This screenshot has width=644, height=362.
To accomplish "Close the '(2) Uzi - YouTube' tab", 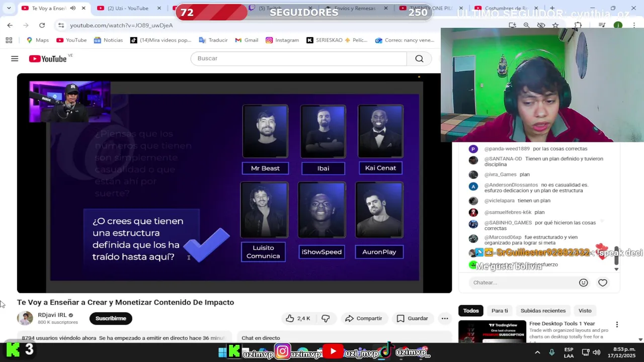I will coord(159,8).
